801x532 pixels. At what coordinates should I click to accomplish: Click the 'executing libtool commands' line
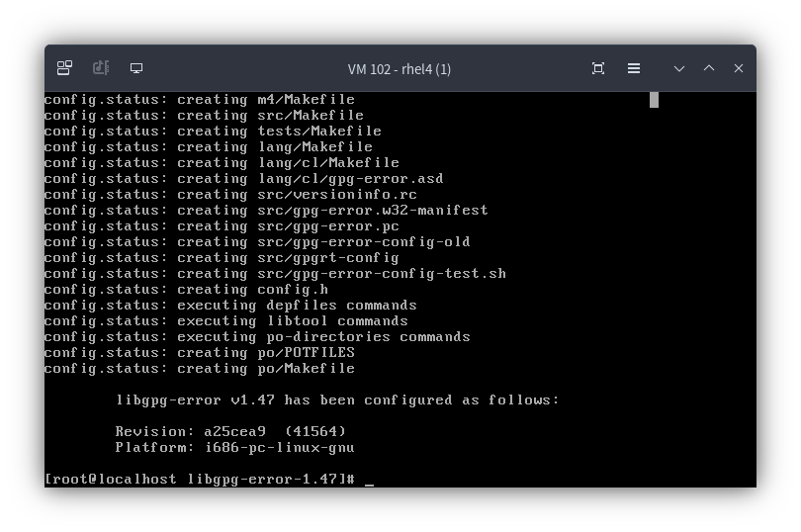coord(225,321)
